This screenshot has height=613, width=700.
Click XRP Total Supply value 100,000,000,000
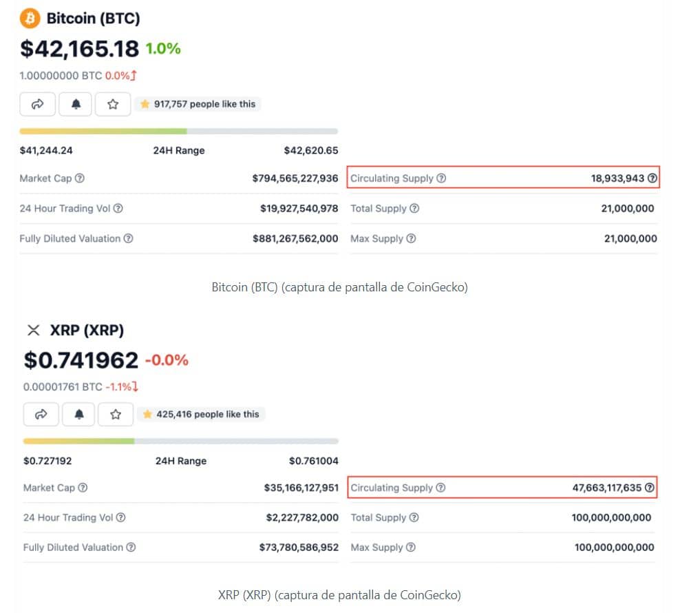[612, 517]
